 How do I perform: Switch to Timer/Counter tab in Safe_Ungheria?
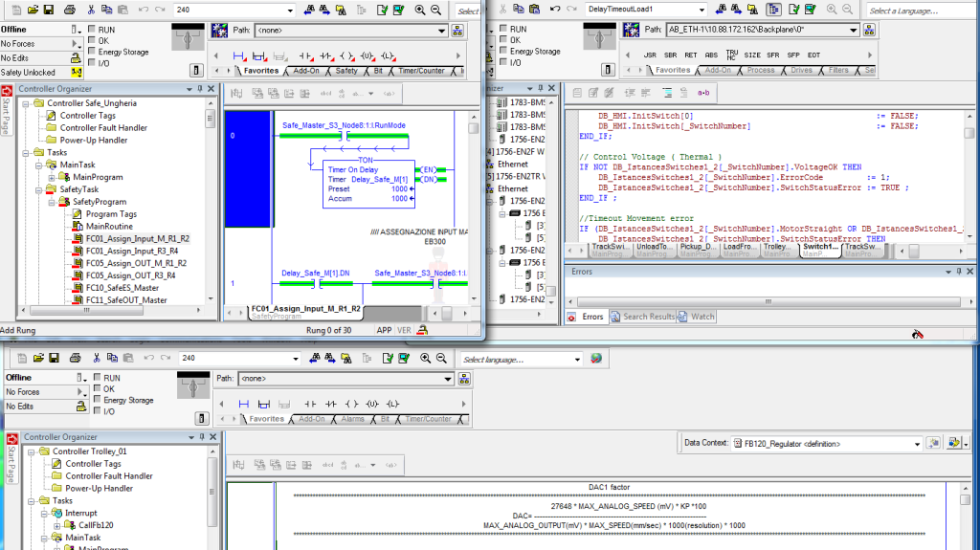(x=421, y=71)
